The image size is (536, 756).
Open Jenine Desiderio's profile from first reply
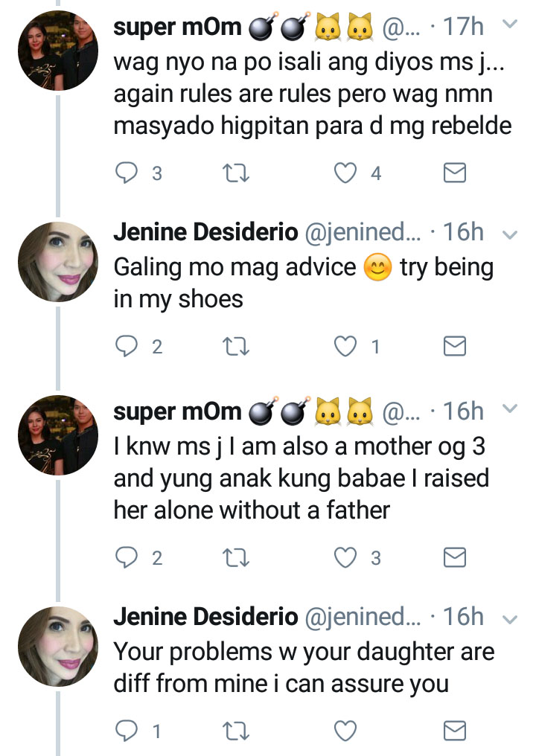pos(205,232)
